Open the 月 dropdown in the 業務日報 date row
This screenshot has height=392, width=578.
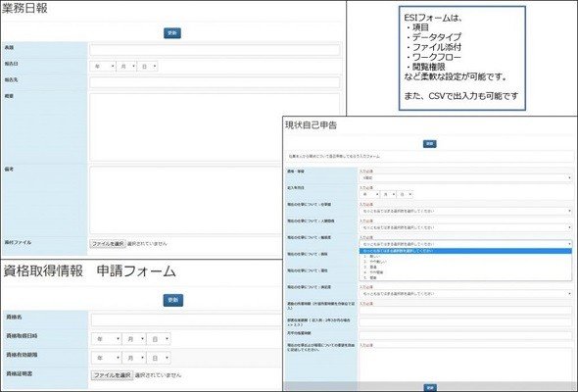126,67
